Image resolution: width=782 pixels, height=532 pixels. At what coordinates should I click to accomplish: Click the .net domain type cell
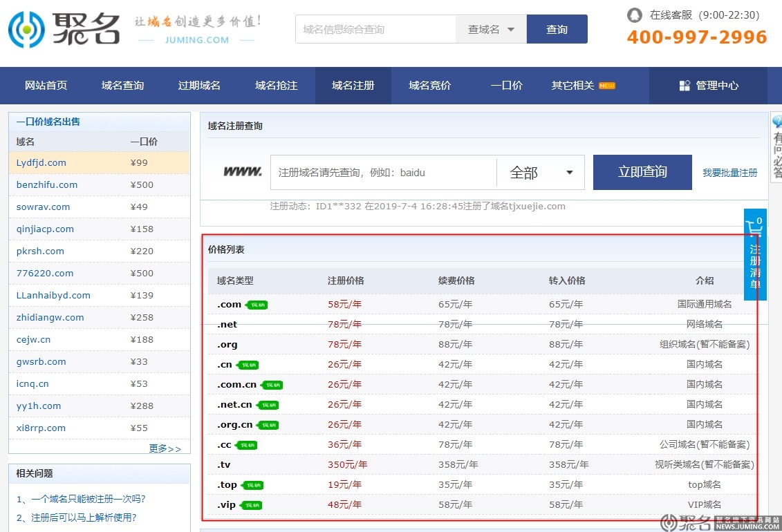pyautogui.click(x=227, y=324)
